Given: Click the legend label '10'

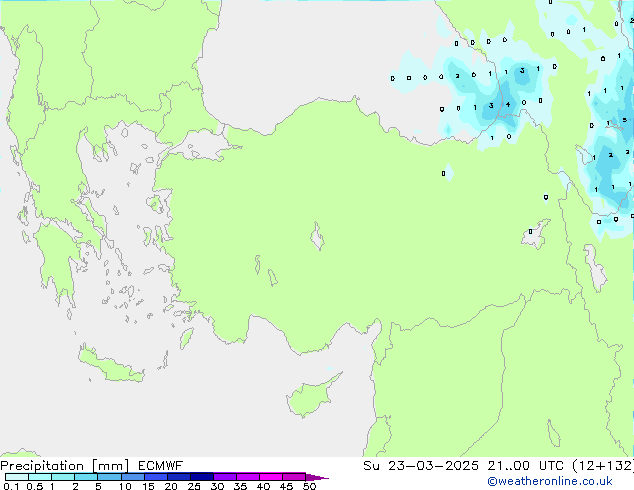Looking at the screenshot, I should coord(125,486).
